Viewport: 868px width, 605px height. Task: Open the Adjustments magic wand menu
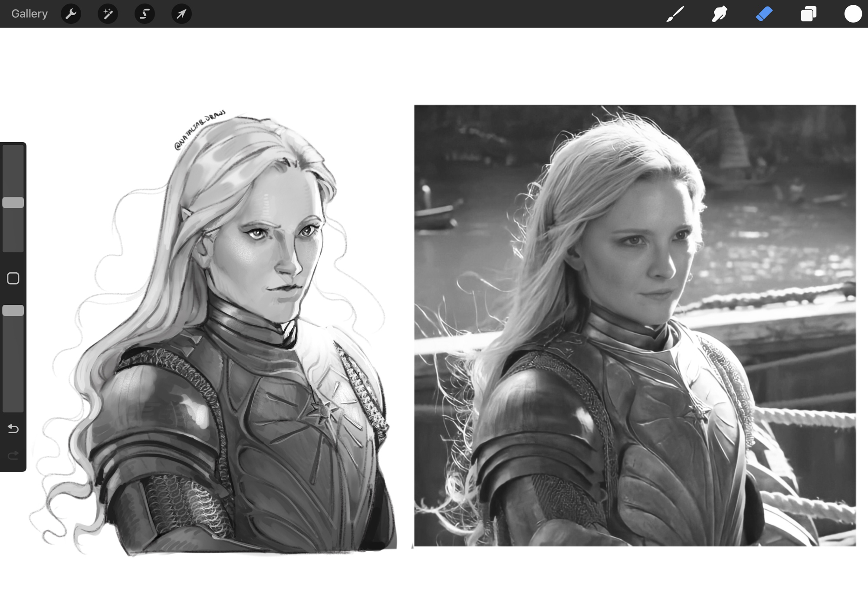pyautogui.click(x=108, y=14)
